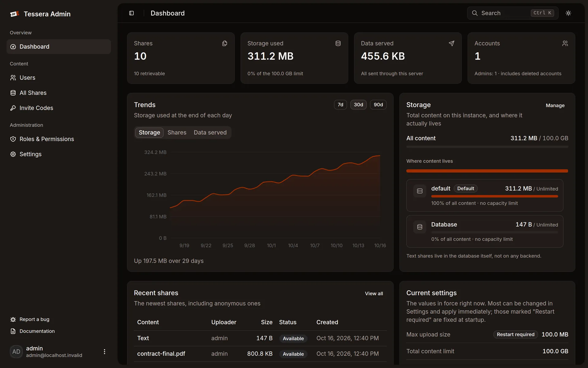Click the database icon beside Database row
This screenshot has width=588, height=368.
(x=420, y=227)
